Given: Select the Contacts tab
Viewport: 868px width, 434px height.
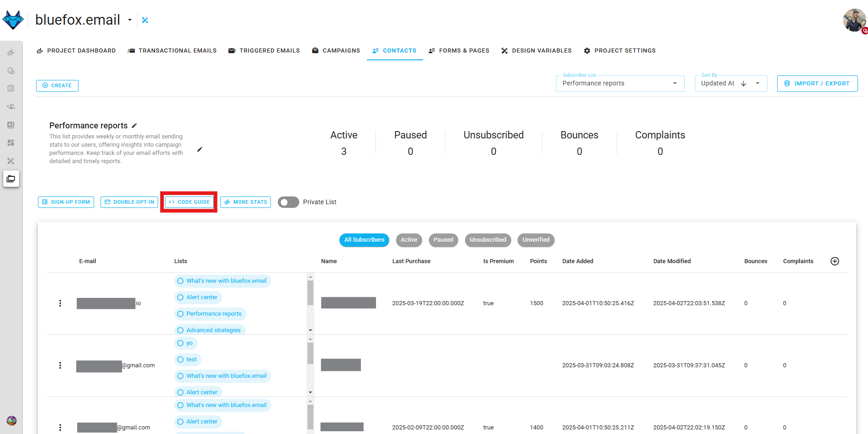Looking at the screenshot, I should coord(395,51).
